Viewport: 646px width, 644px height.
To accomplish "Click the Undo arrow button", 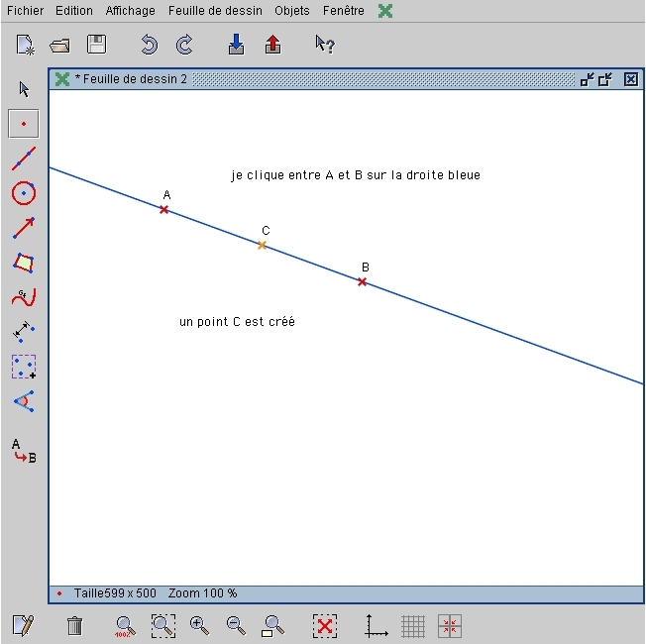I will [x=150, y=45].
